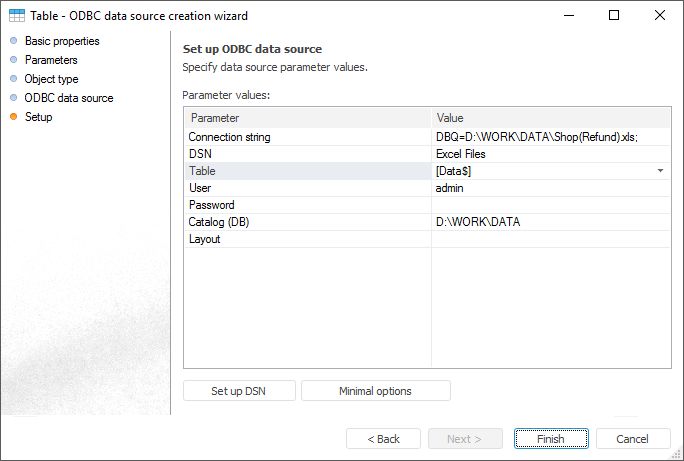Go back with the Back button

point(383,439)
